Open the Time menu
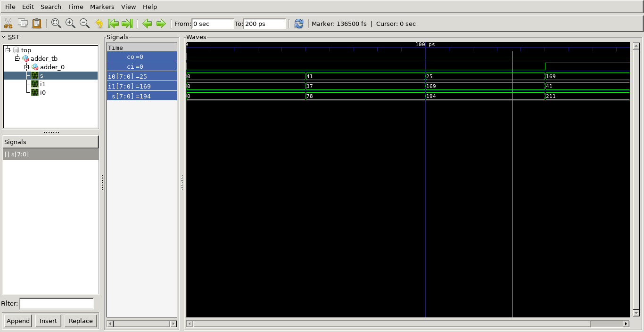 [x=75, y=7]
